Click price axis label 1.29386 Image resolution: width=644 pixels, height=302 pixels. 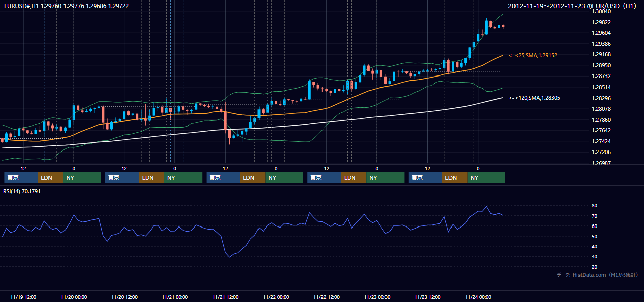pos(602,44)
